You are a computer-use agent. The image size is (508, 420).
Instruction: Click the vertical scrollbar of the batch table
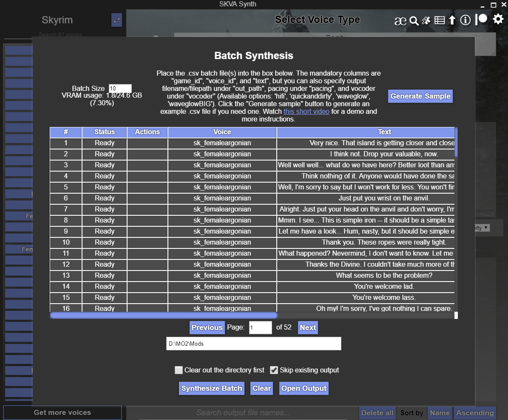click(456, 142)
